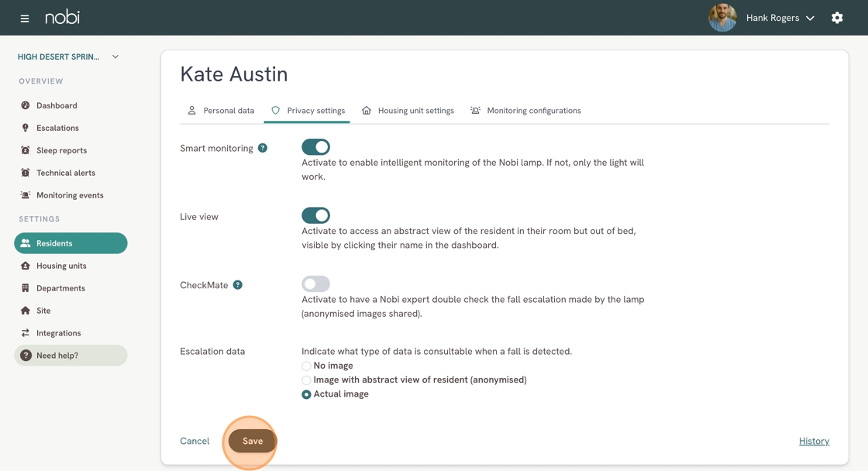Click the Escalations lightbulb icon
The width and height of the screenshot is (868, 471).
26,128
